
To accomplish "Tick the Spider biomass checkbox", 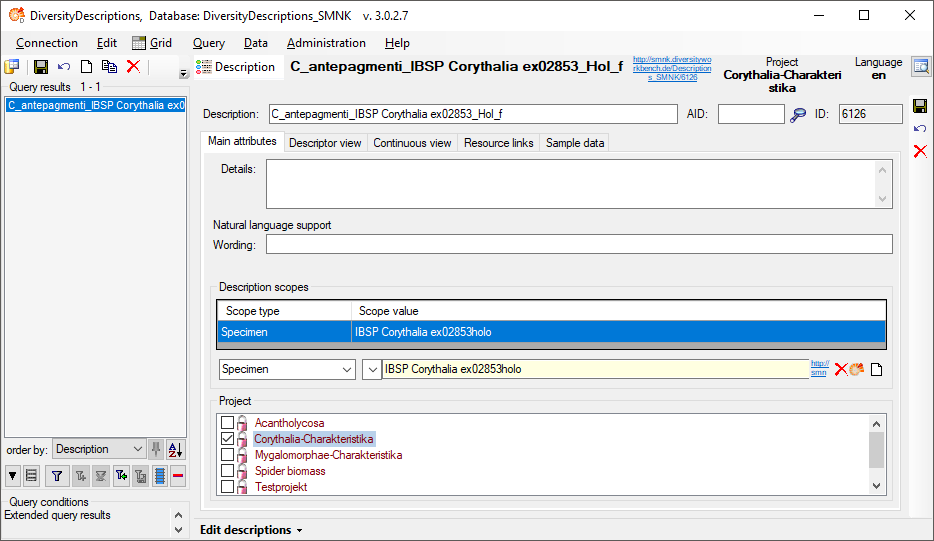I will pyautogui.click(x=227, y=471).
